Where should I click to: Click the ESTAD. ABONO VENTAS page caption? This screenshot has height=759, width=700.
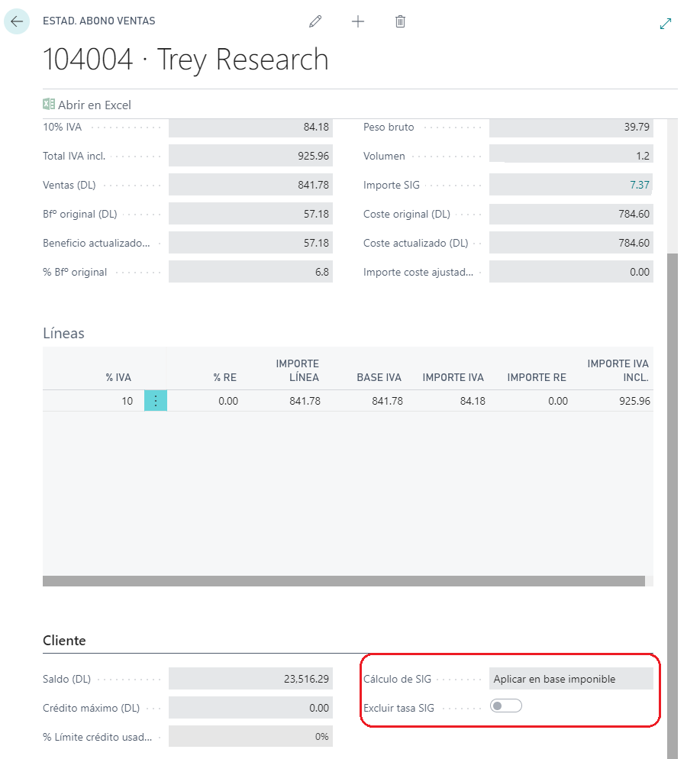coord(99,21)
